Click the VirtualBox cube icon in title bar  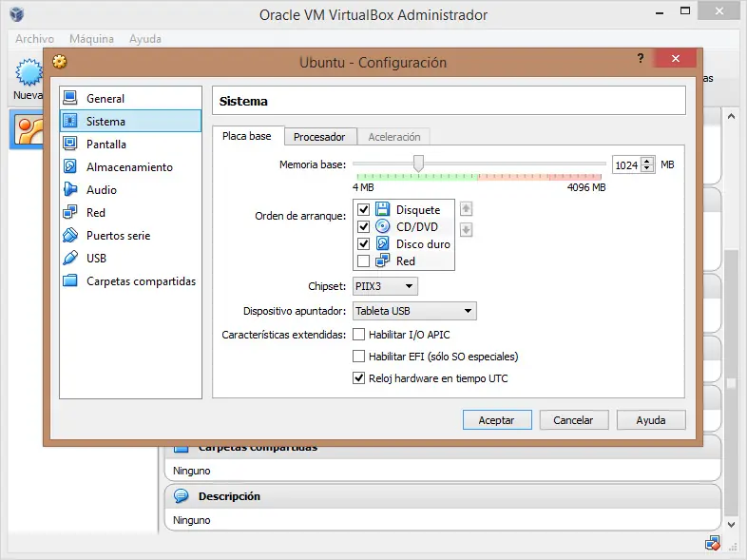point(17,14)
